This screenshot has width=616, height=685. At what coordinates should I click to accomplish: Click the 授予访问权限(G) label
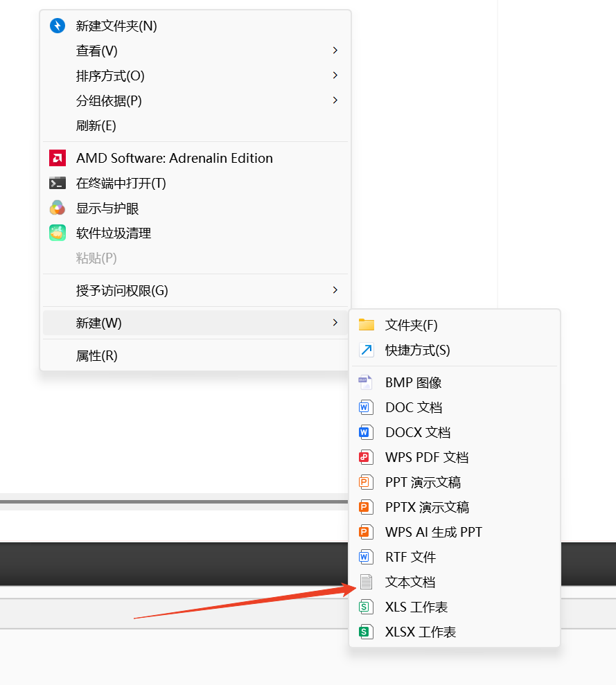point(122,290)
